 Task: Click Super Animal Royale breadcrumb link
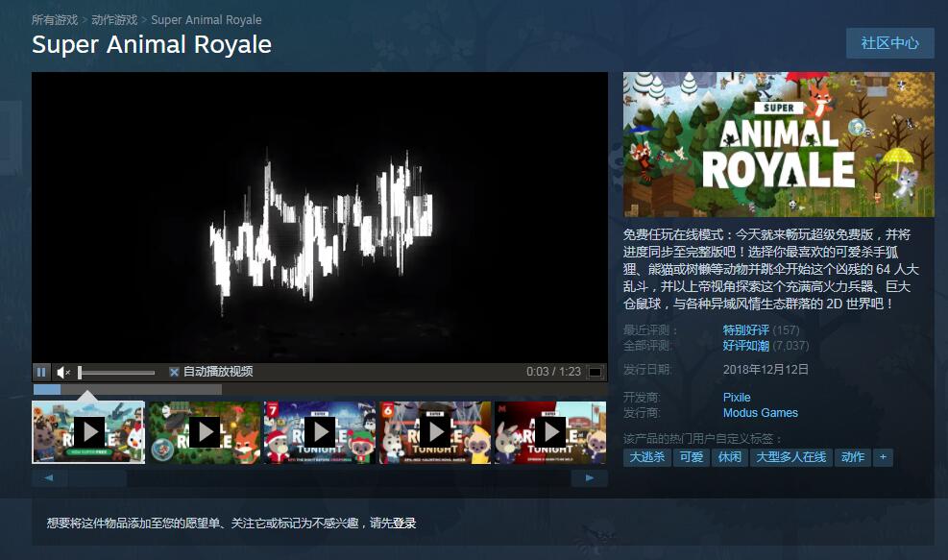click(x=207, y=20)
